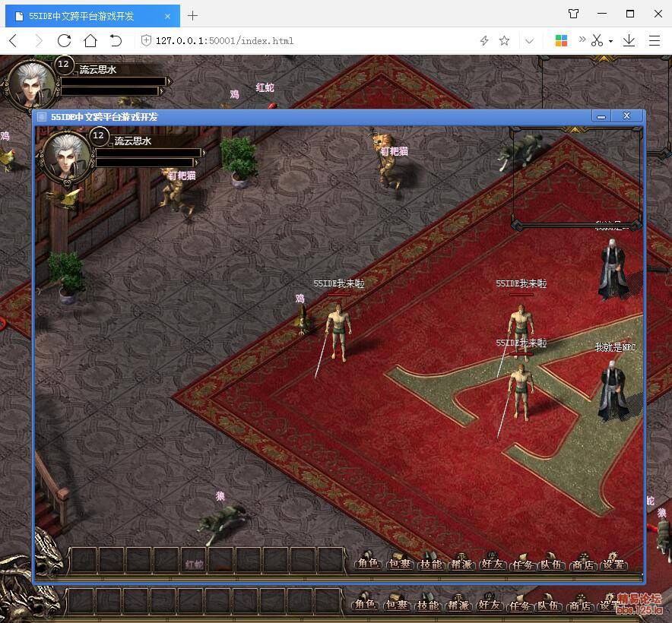Close the inner 55IDE game window
The image size is (672, 623).
click(x=627, y=115)
